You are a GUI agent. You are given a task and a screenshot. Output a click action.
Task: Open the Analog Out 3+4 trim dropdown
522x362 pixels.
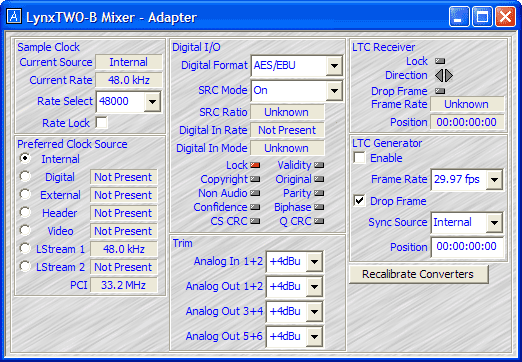pyautogui.click(x=314, y=312)
